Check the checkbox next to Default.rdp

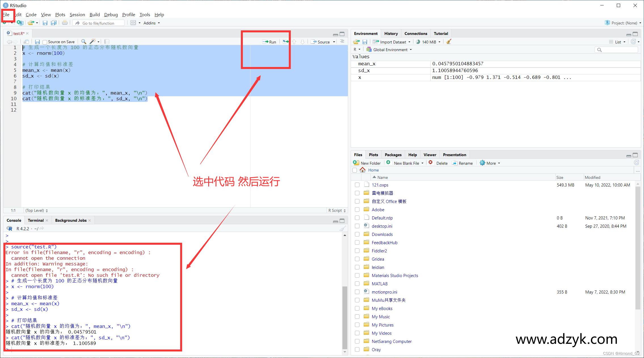(x=357, y=218)
